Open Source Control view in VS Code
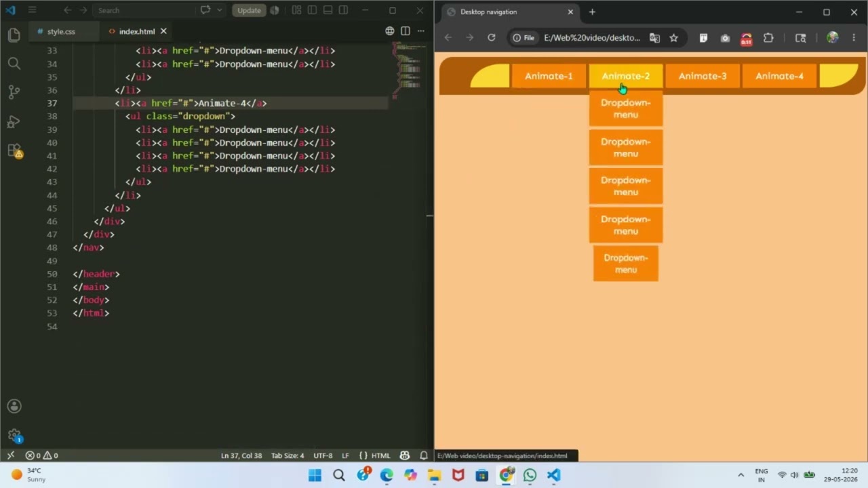Image resolution: width=868 pixels, height=488 pixels. tap(14, 93)
